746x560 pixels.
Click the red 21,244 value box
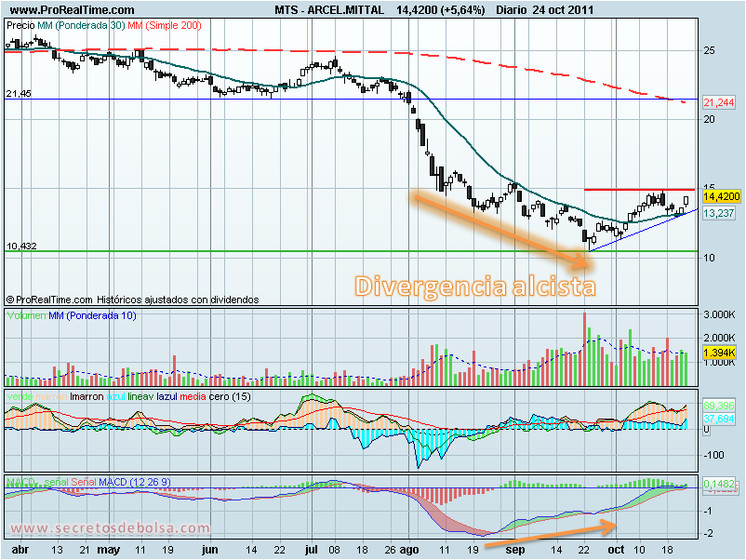pyautogui.click(x=719, y=102)
